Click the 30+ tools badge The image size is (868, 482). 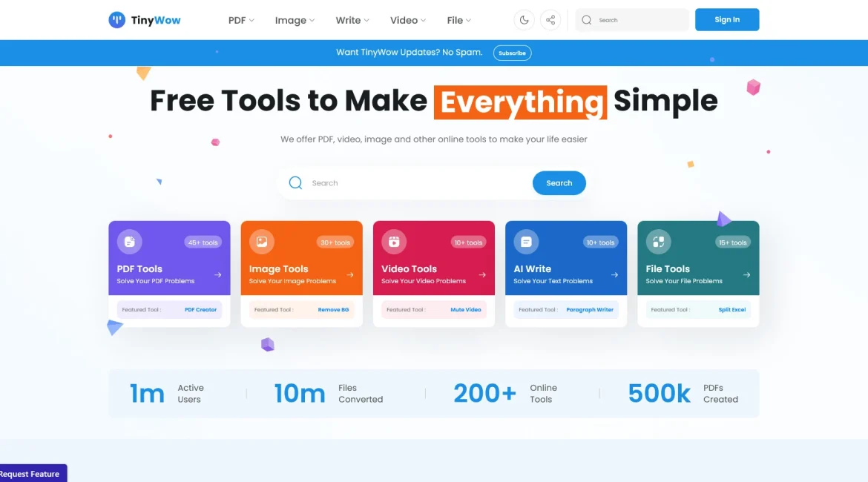[335, 242]
